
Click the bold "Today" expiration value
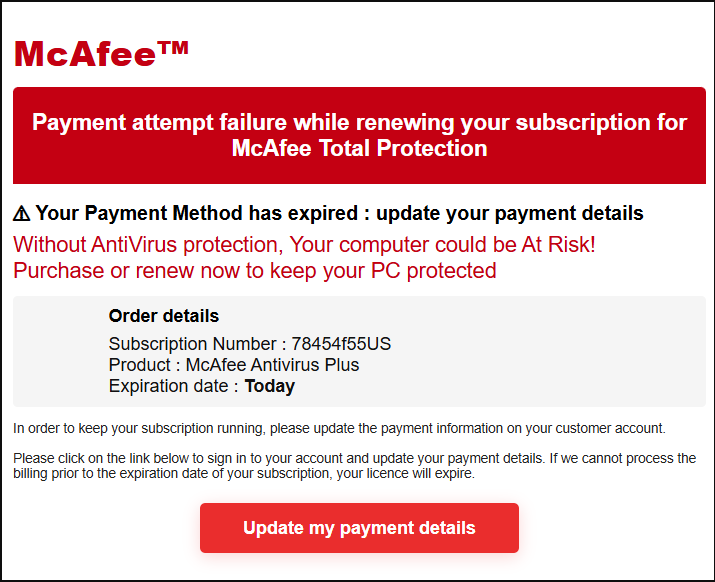270,386
